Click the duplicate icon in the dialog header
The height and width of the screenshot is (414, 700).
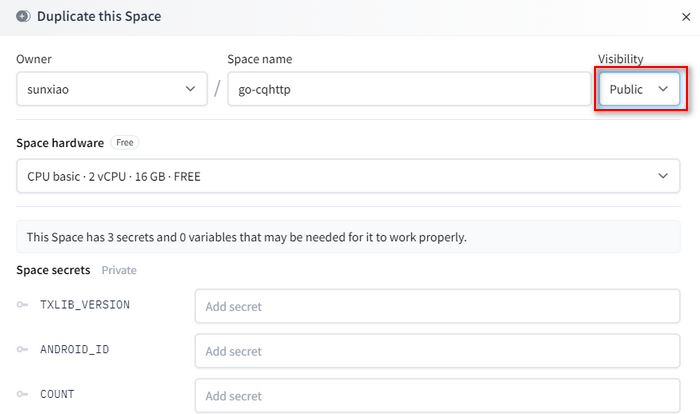click(23, 17)
